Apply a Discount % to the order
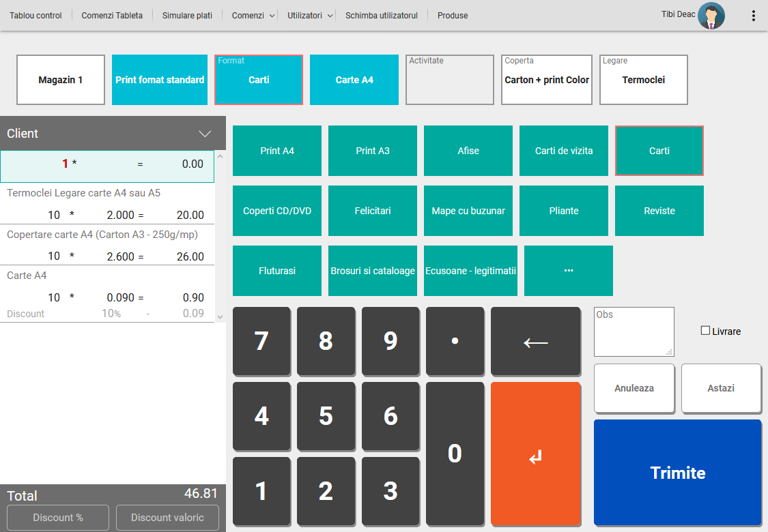The image size is (768, 532). [x=58, y=518]
